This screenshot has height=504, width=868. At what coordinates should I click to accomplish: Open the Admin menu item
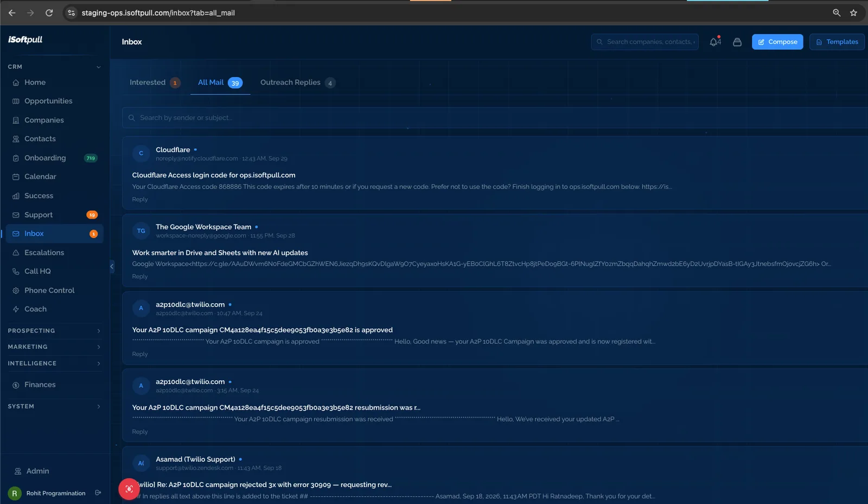click(37, 471)
